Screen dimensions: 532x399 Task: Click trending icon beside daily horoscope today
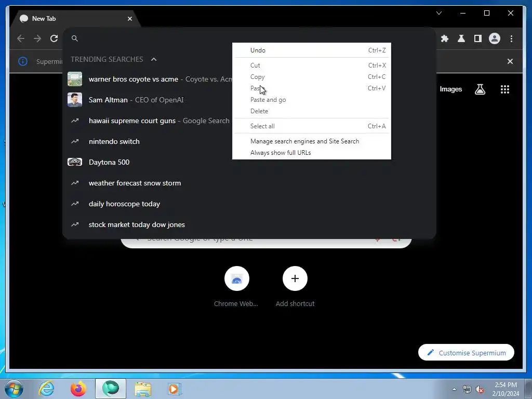point(75,204)
